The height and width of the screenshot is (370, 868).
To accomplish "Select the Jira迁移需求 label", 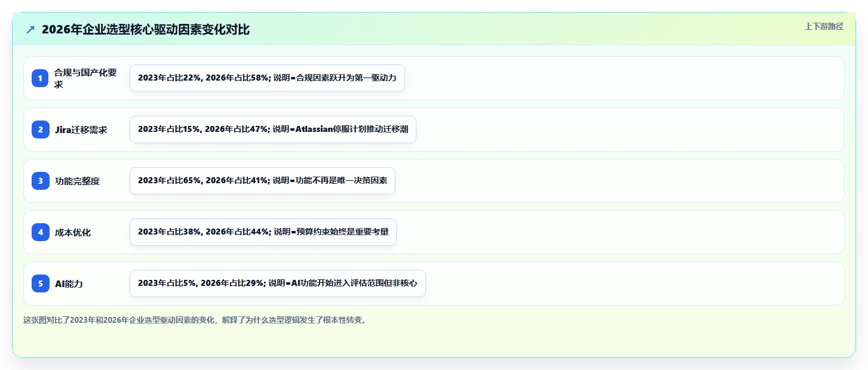I will (81, 129).
